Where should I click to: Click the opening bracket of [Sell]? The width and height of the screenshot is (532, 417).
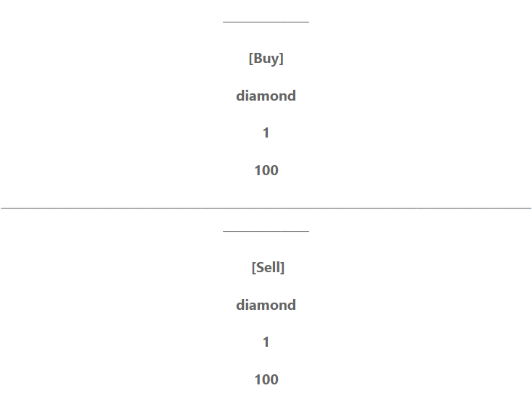pyautogui.click(x=254, y=268)
